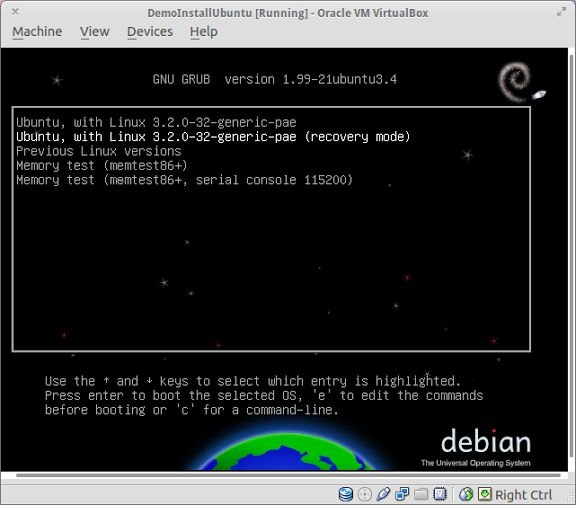Image resolution: width=576 pixels, height=505 pixels.
Task: Click the mouse integration status icon
Action: (x=466, y=494)
